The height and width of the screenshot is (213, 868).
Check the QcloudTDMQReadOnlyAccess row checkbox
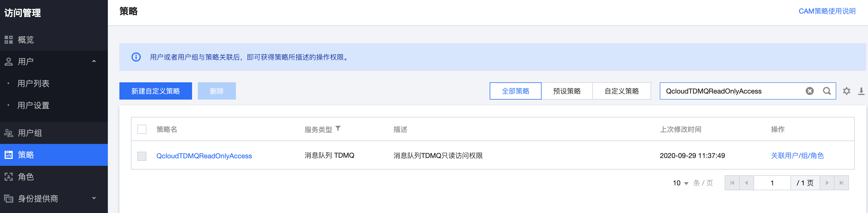click(x=142, y=156)
